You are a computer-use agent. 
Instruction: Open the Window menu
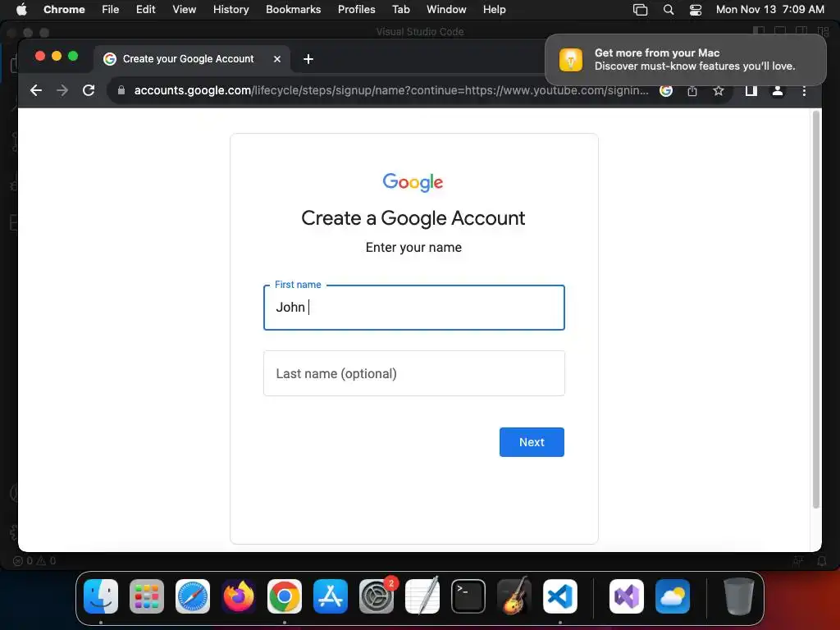coord(446,9)
